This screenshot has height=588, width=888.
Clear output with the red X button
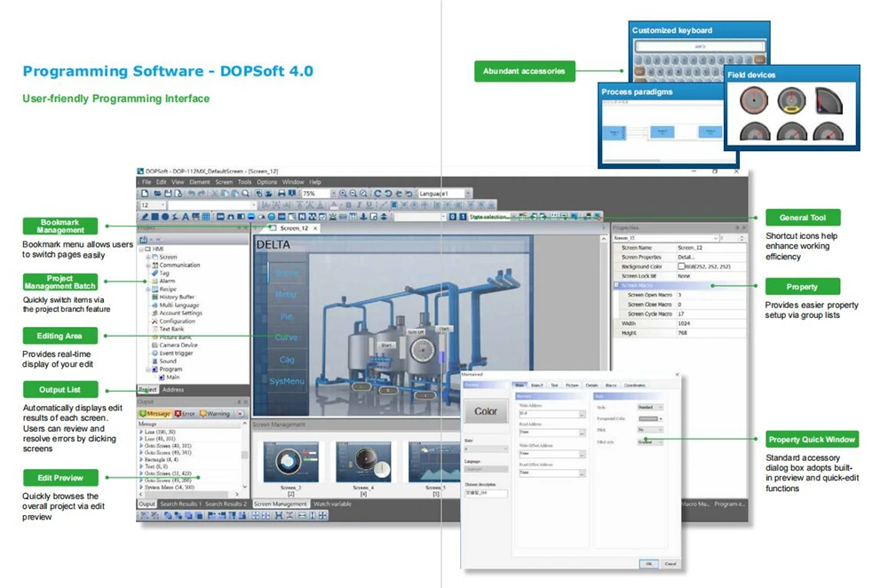(240, 414)
